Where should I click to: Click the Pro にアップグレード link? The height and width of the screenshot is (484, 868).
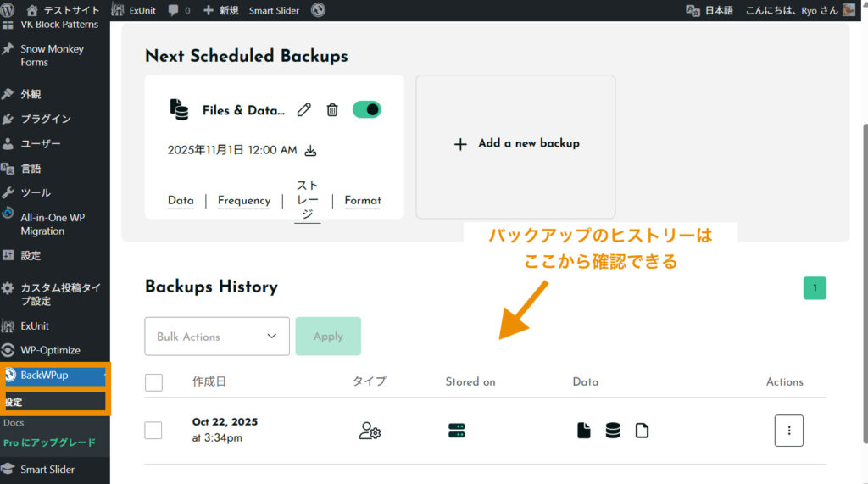tap(49, 442)
